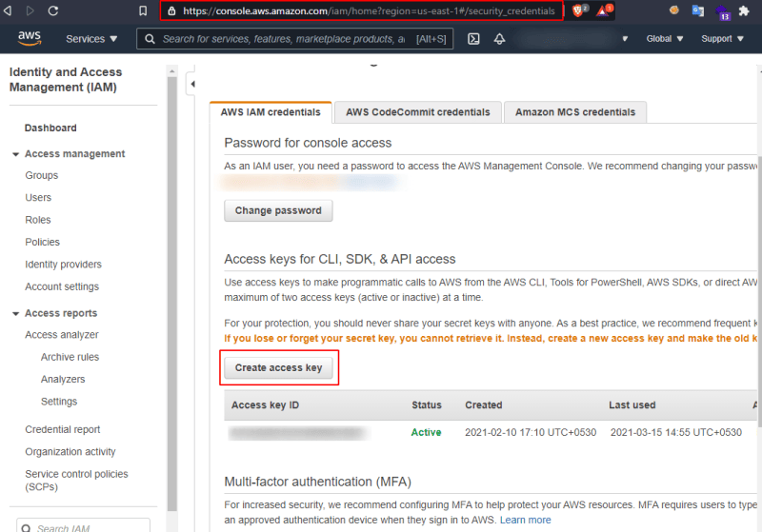Reload the page with the refresh icon

tap(53, 10)
